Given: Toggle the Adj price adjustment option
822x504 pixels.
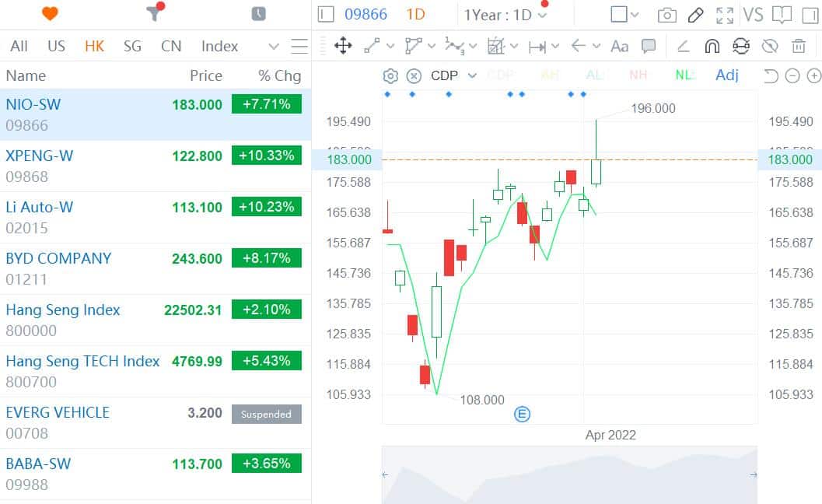Looking at the screenshot, I should pos(727,75).
